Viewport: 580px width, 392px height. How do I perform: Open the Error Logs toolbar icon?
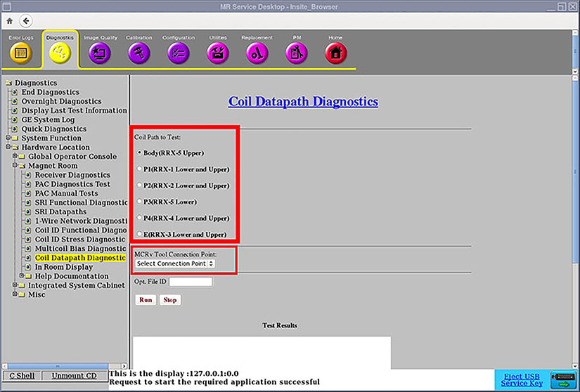point(20,52)
